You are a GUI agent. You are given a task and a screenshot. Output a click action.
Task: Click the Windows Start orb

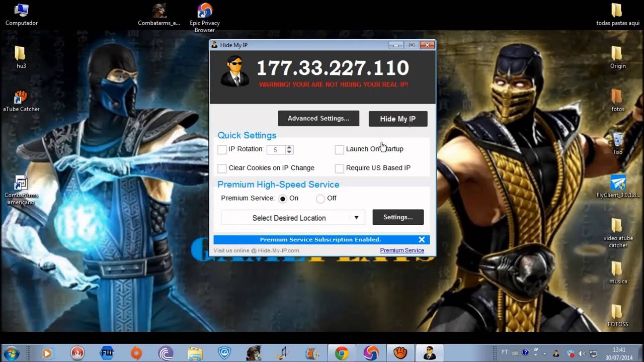[x=11, y=353]
